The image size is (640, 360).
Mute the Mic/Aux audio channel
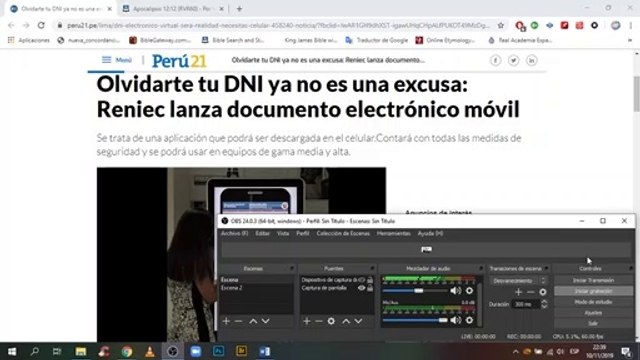[x=456, y=320]
